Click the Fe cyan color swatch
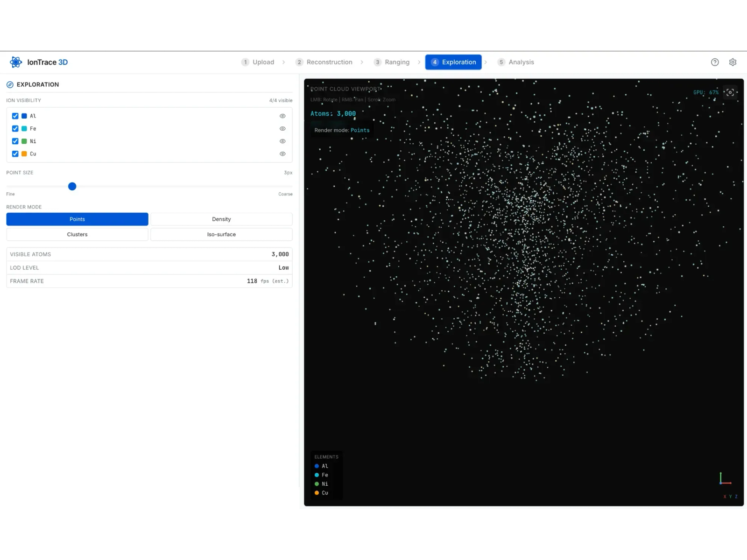The image size is (747, 560). tap(24, 128)
